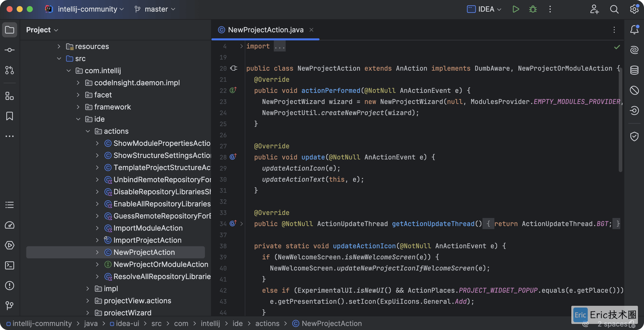Screen dimensions: 644x330
Task: Open the Structure tool window icon
Action: [10, 96]
